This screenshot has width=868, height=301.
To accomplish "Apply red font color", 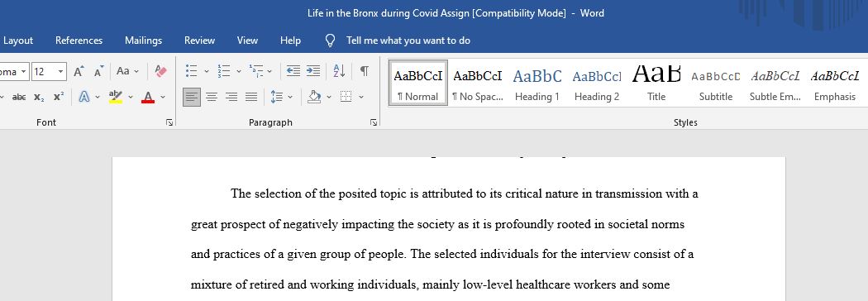I will point(148,97).
